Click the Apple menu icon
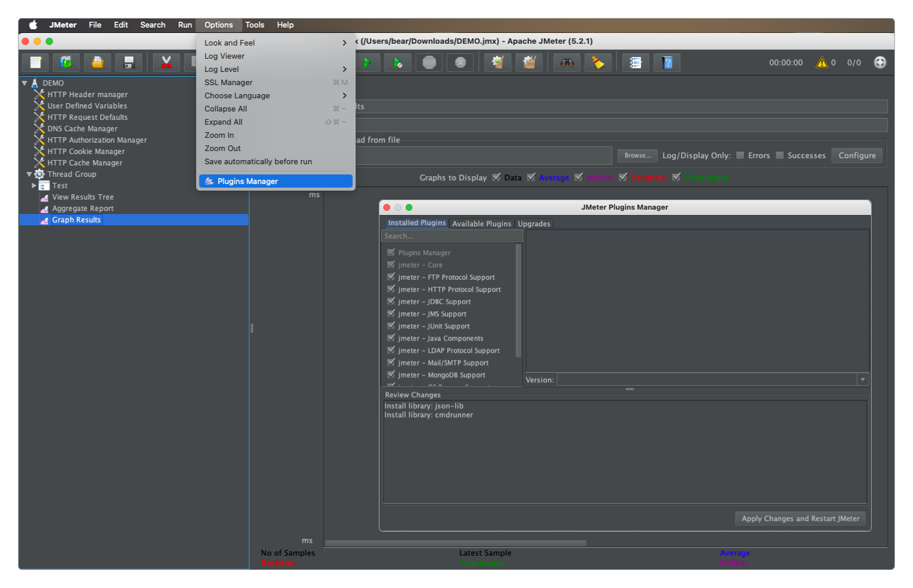The width and height of the screenshot is (913, 588). tap(34, 25)
